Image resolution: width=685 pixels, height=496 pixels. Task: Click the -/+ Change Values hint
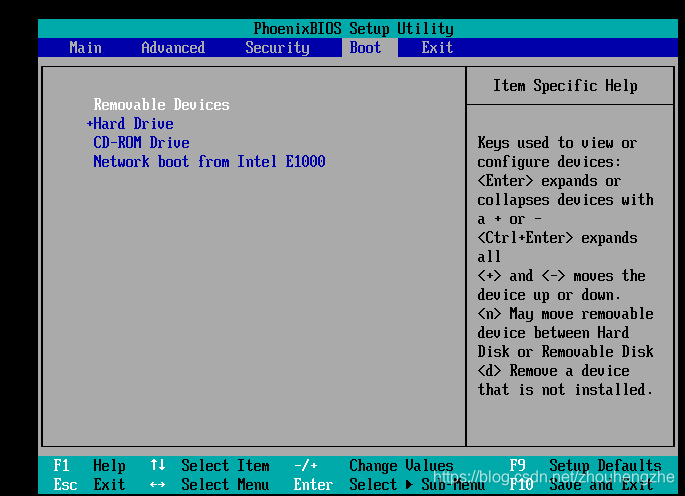pyautogui.click(x=374, y=465)
